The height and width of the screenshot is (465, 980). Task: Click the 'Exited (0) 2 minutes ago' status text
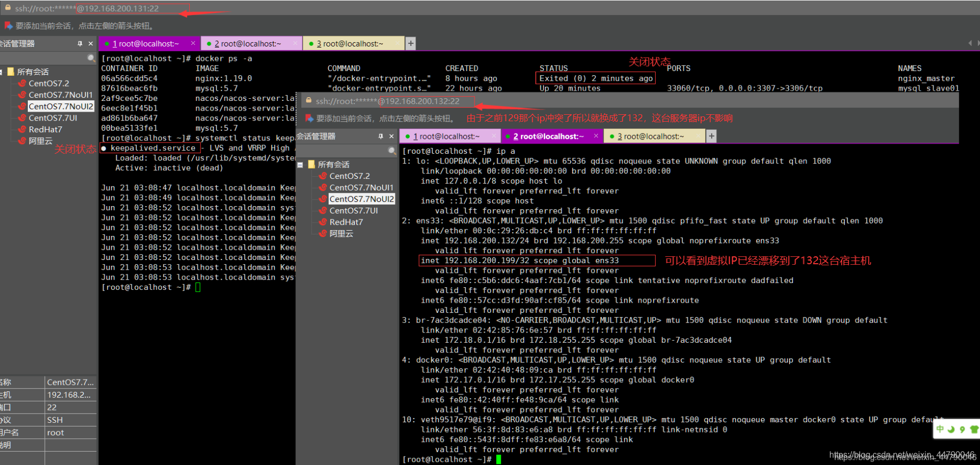coord(596,78)
